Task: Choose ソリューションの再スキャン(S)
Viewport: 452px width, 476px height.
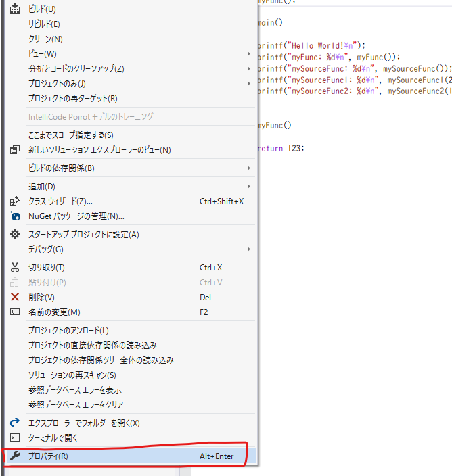Action: pyautogui.click(x=72, y=375)
